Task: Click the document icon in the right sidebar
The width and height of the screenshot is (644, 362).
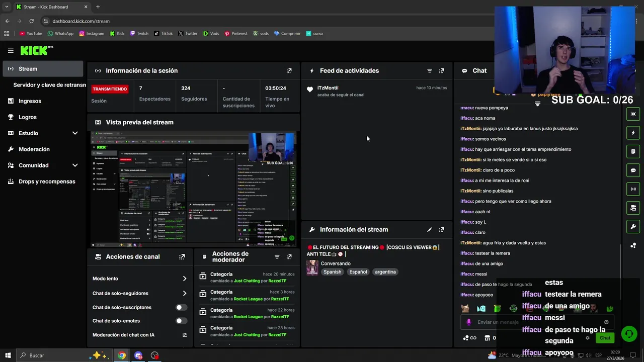Action: point(633,151)
